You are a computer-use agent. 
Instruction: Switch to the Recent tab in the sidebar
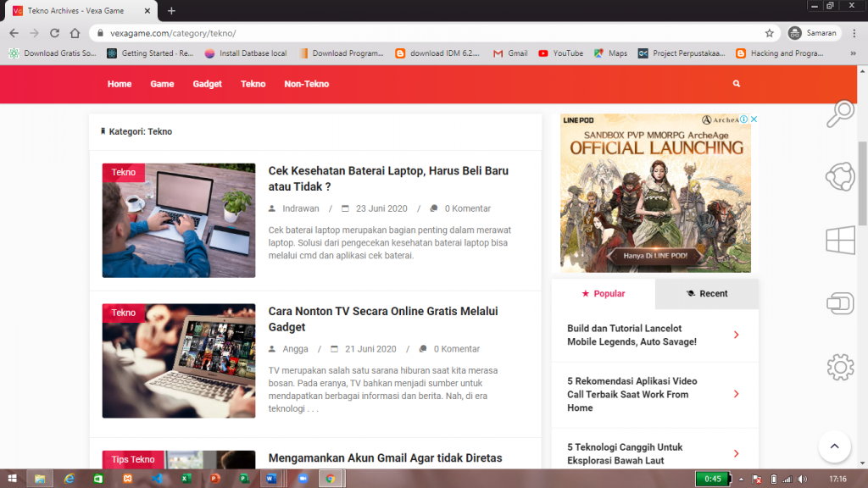(706, 294)
